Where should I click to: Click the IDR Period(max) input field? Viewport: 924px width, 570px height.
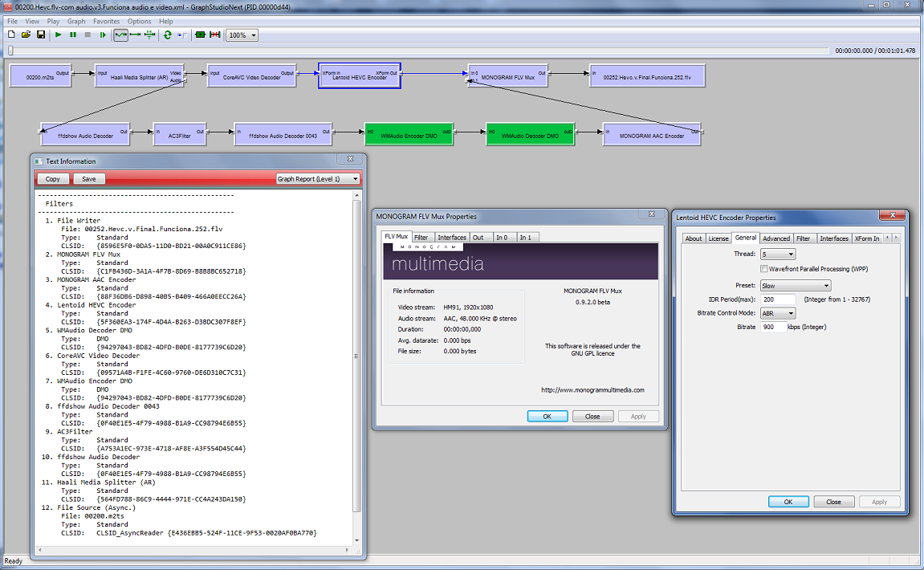click(778, 299)
